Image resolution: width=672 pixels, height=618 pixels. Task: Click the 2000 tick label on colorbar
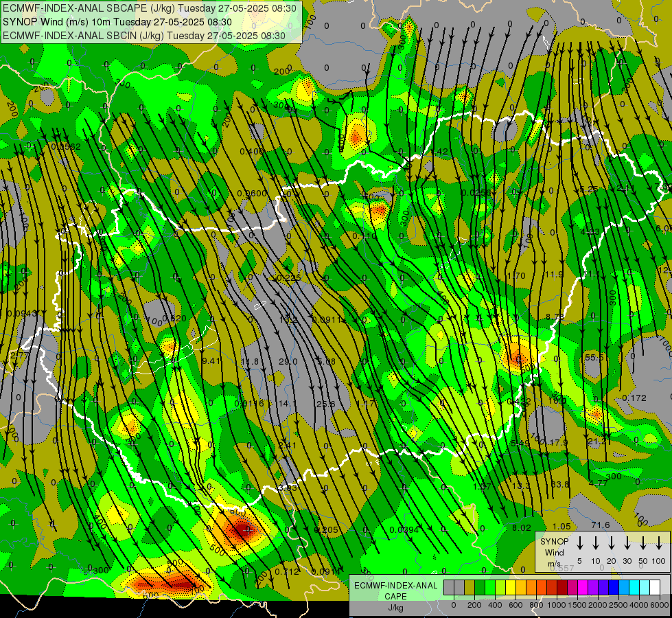pos(598,605)
